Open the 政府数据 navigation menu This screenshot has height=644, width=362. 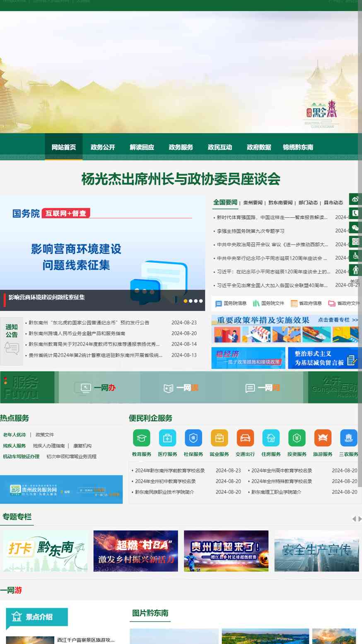click(x=259, y=147)
